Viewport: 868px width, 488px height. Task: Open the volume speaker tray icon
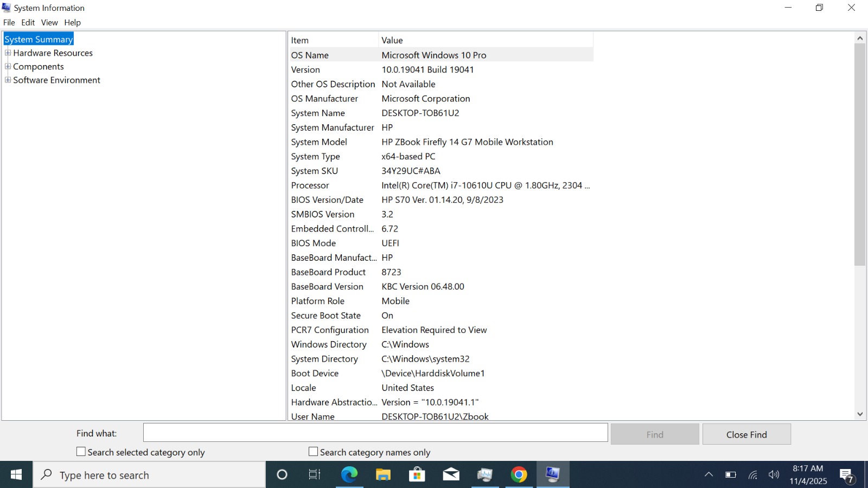[774, 475]
